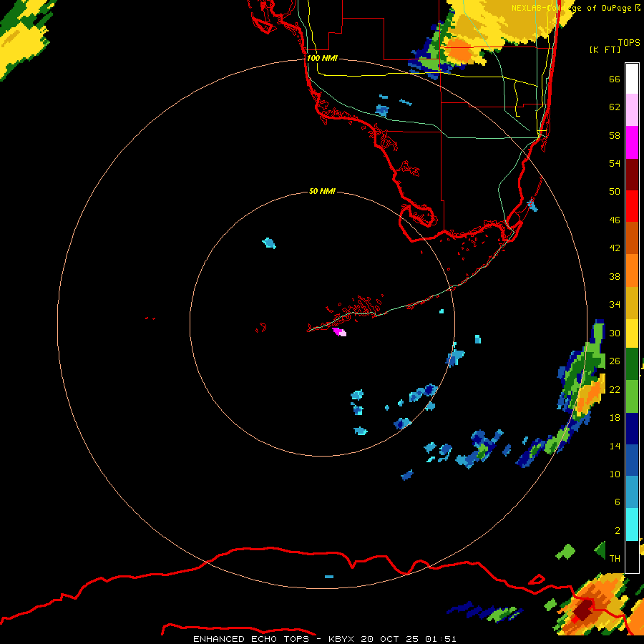Viewport: 644px width, 644px height.
Task: Click the legend value '46'
Action: pos(615,220)
